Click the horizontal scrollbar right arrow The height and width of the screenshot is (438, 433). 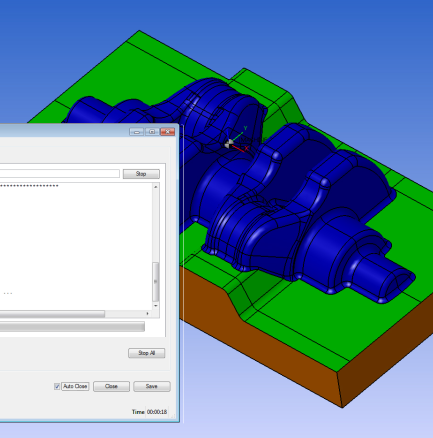pos(148,314)
